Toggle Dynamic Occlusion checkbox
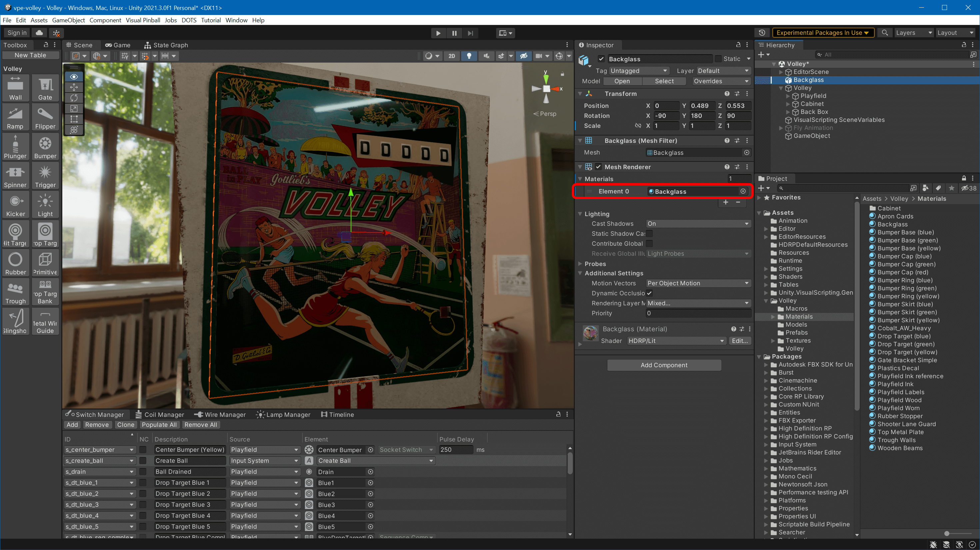Screen dimensions: 980x550 649,293
